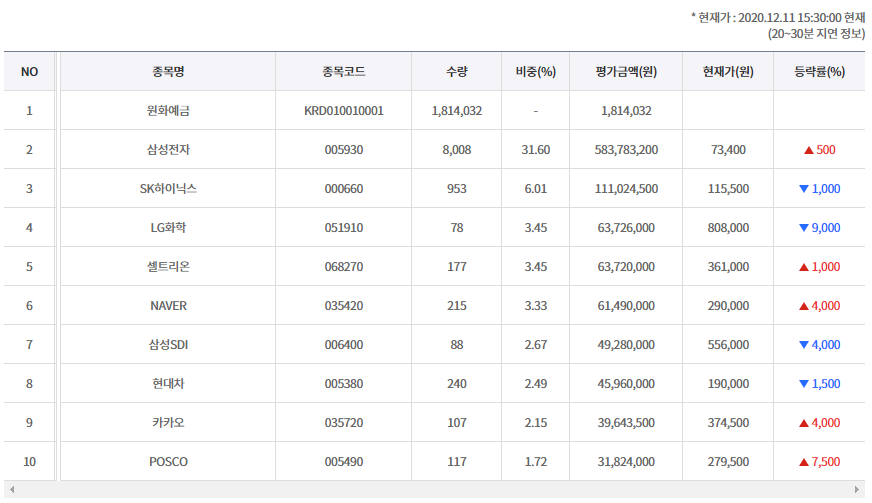
Task: Click valuation amount 31,824,000
Action: [626, 461]
